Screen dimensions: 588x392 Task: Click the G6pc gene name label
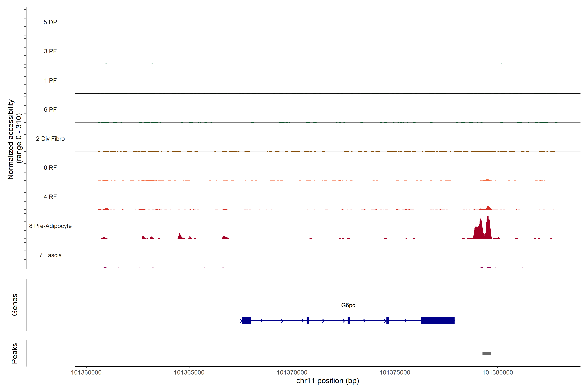click(x=348, y=305)
